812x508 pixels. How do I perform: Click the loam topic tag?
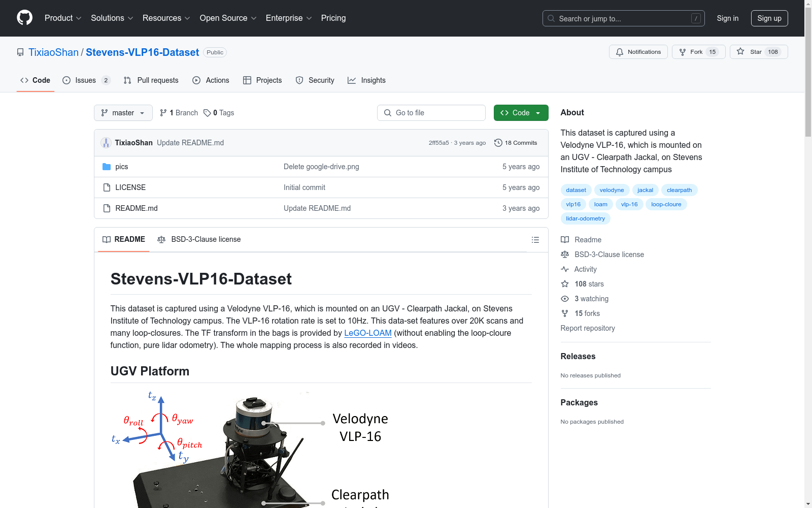[600, 204]
